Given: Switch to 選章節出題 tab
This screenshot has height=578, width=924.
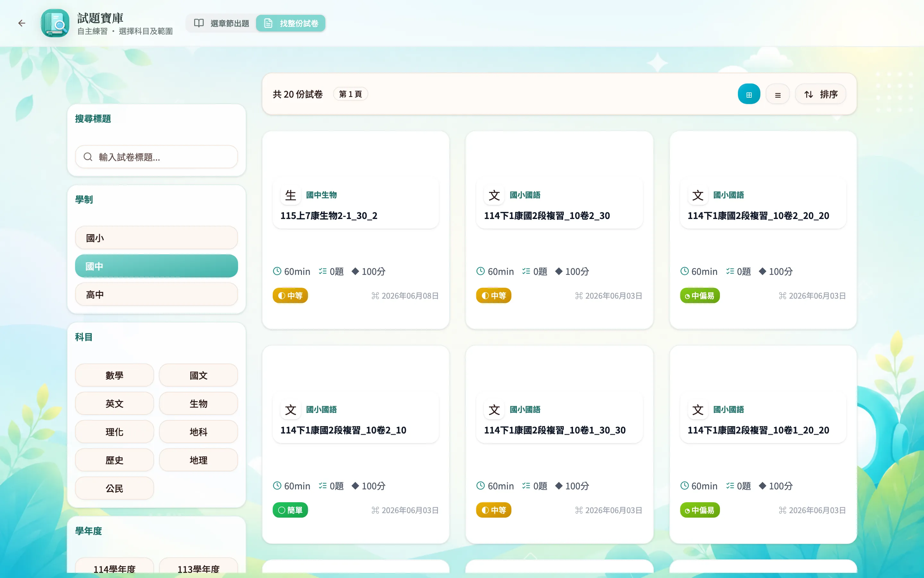Looking at the screenshot, I should click(221, 23).
